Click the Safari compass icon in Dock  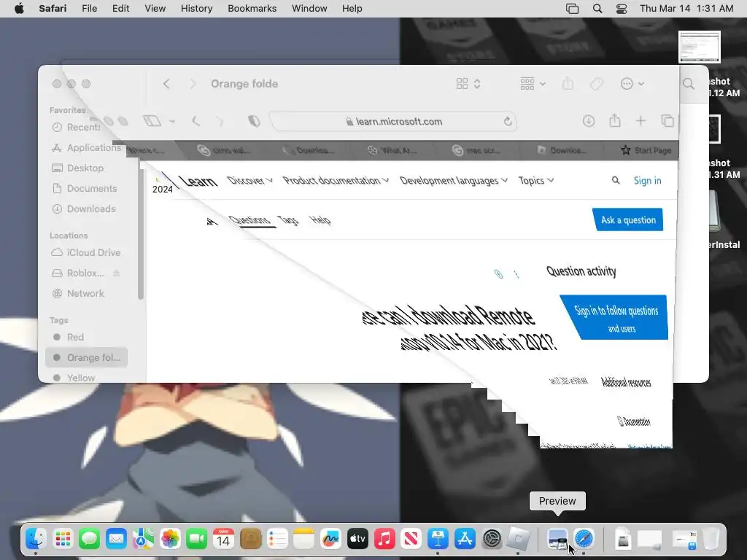584,539
